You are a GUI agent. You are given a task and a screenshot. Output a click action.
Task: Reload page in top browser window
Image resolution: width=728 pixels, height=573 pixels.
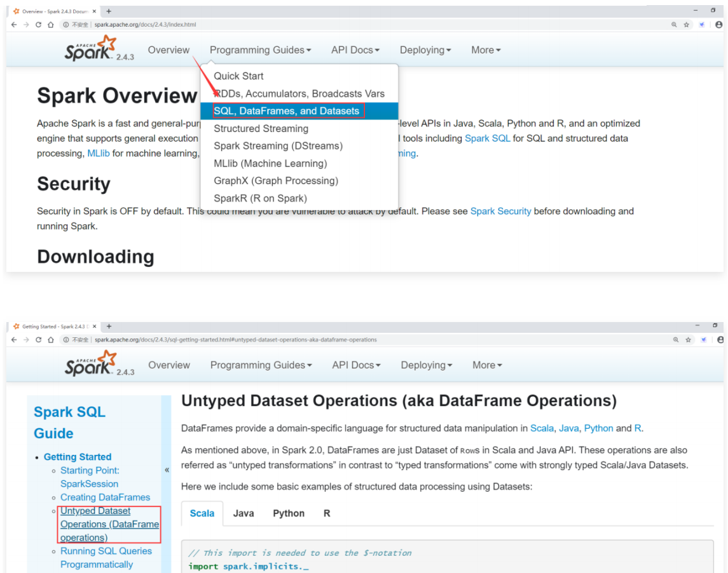pyautogui.click(x=39, y=25)
